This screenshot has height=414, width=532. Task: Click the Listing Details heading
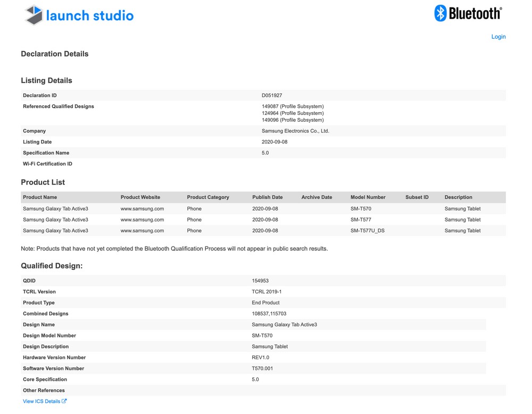46,81
